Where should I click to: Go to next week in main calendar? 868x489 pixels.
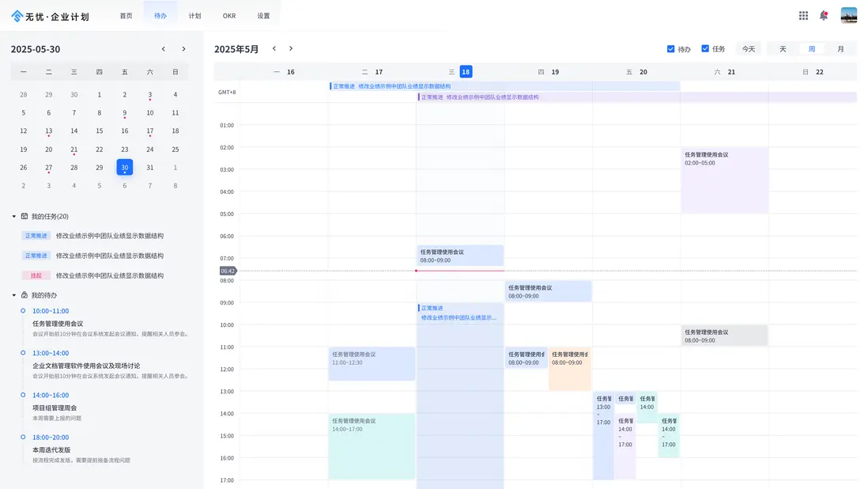click(291, 49)
